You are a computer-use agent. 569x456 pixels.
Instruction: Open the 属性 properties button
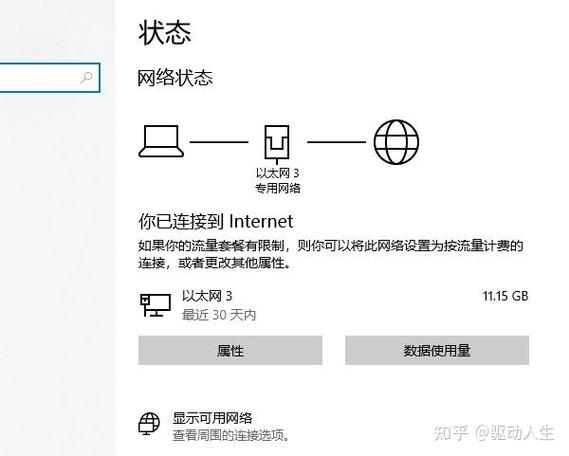click(230, 350)
